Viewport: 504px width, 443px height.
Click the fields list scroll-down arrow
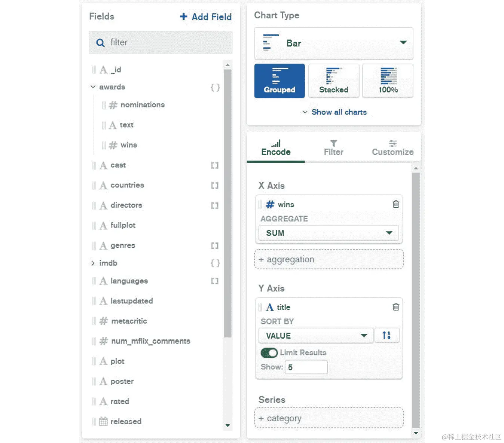227,426
